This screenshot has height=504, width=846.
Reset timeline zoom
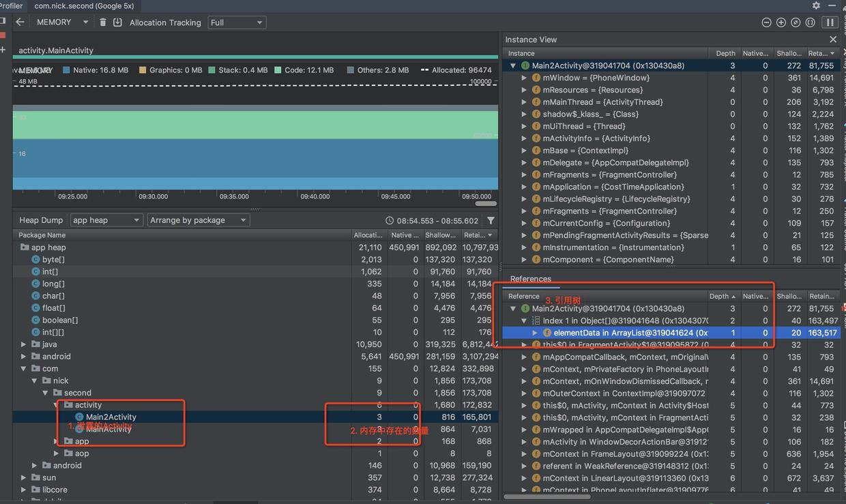(796, 23)
